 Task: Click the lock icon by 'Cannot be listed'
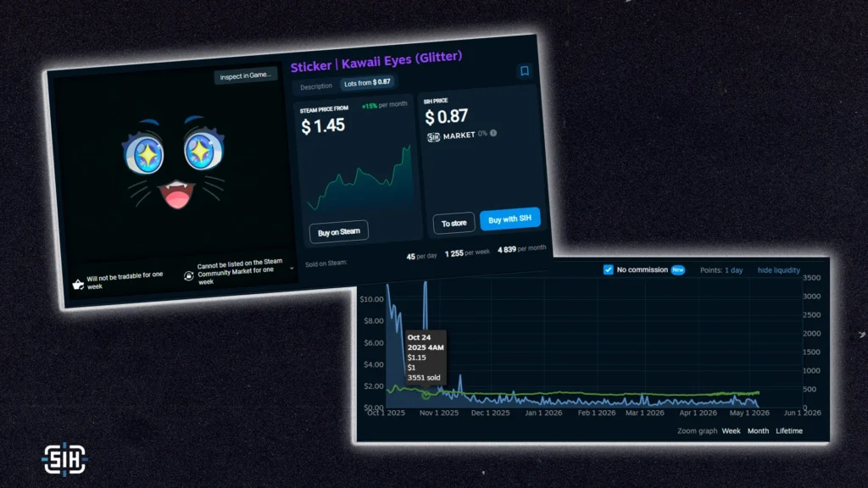189,275
